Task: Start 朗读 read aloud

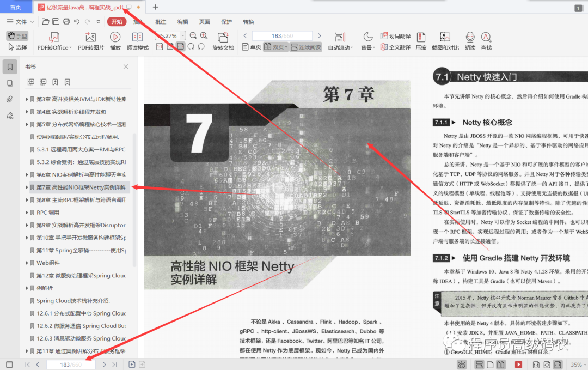Action: (470, 41)
